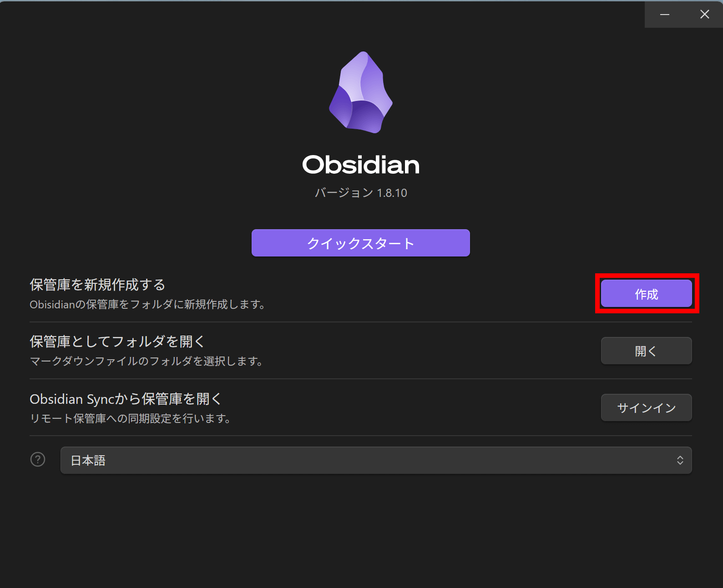The height and width of the screenshot is (588, 723).
Task: Click the up-down chevron on language selector
Action: (680, 460)
